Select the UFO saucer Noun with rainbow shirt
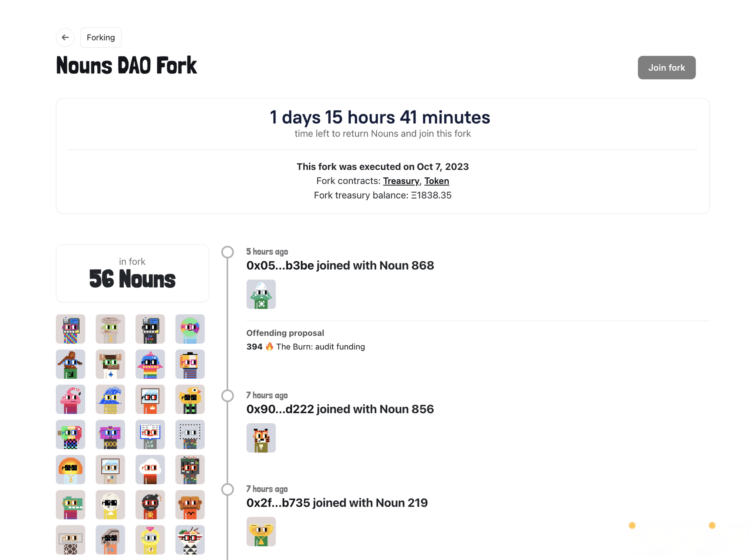The width and height of the screenshot is (754, 560). (150, 364)
